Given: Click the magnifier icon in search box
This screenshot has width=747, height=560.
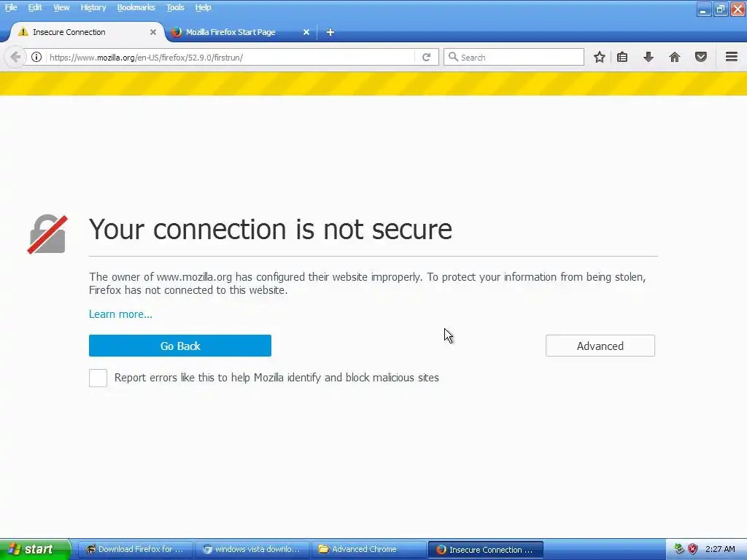Looking at the screenshot, I should (453, 57).
